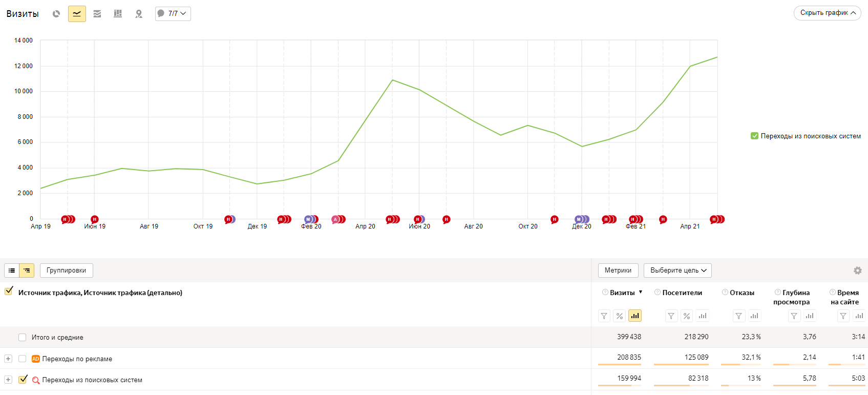The image size is (868, 395).
Task: Switch chart to pie chart view
Action: coord(56,14)
